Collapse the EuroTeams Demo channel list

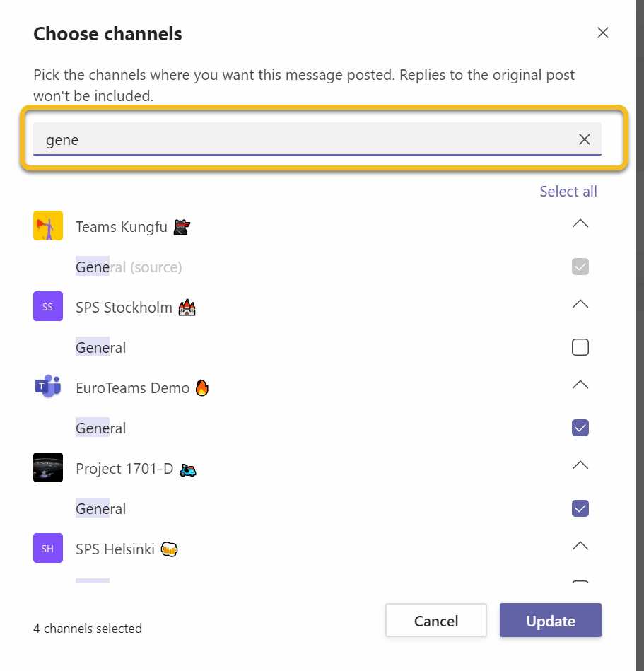point(580,385)
